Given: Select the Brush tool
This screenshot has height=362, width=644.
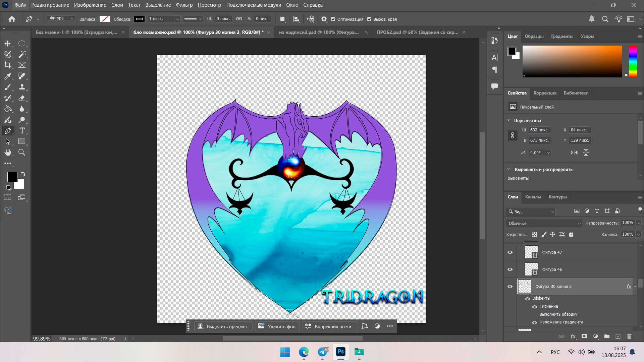Looking at the screenshot, I should coord(7,87).
